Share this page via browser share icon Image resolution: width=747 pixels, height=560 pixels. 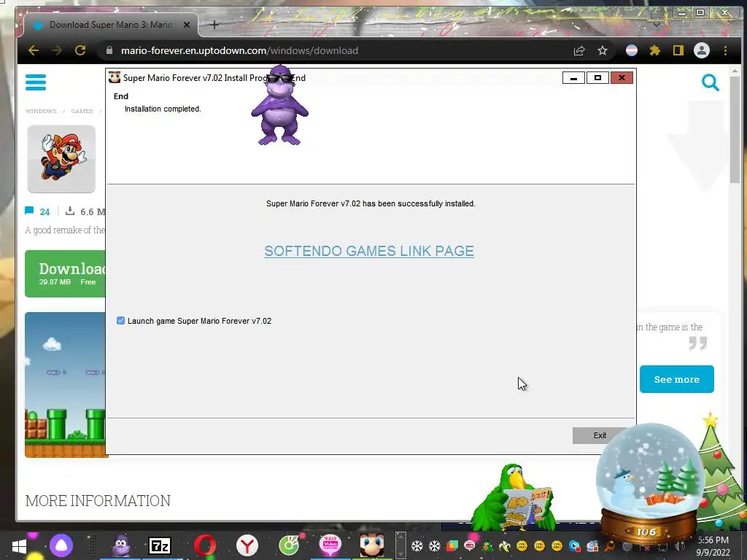click(x=579, y=50)
